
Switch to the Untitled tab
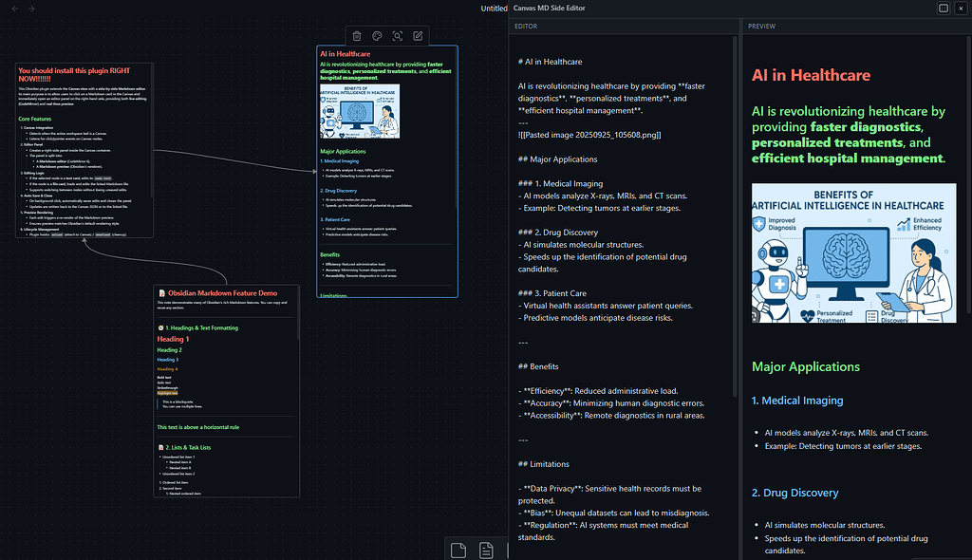494,8
